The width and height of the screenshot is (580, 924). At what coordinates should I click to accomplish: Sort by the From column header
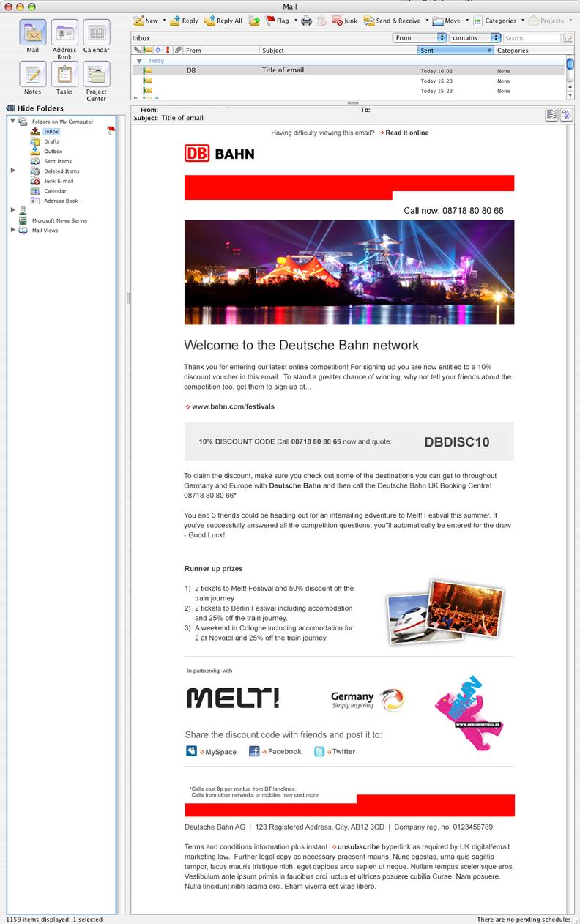coord(222,51)
